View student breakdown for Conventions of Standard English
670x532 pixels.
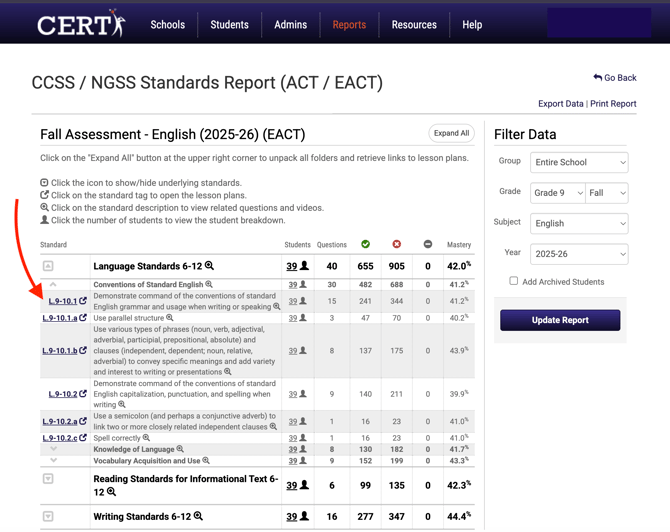pos(297,285)
